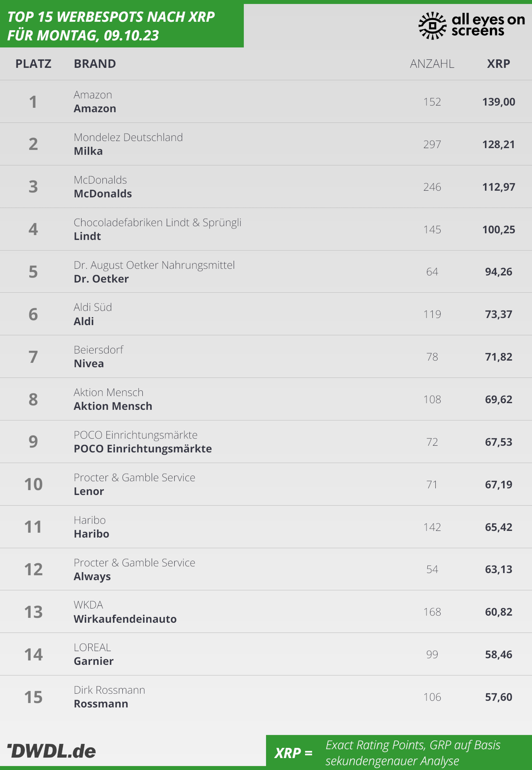
Task: Click rank number 15 for Rossmann
Action: point(33,697)
